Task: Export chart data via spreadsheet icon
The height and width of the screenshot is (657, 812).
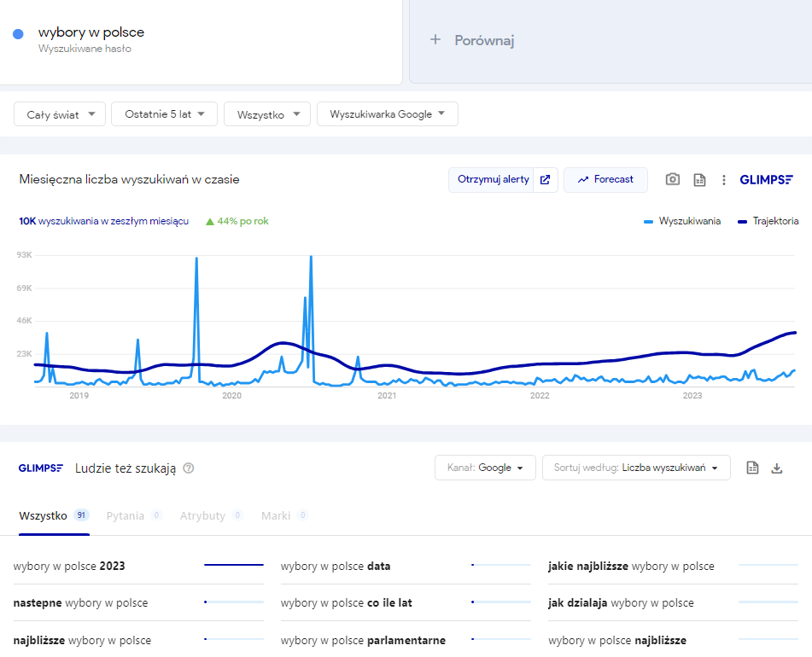Action: click(x=699, y=179)
